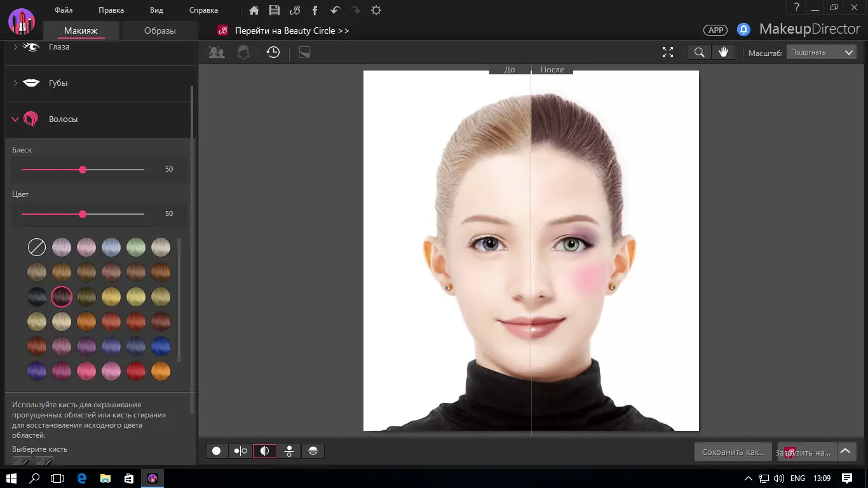Open the Масштаб zoom dropdown
The width and height of the screenshot is (868, 488).
(x=822, y=53)
